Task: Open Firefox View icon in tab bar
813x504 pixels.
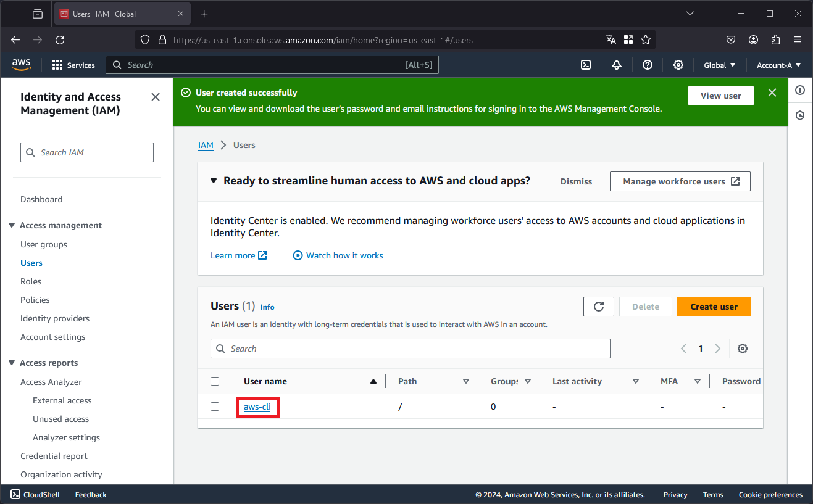Action: pos(38,14)
